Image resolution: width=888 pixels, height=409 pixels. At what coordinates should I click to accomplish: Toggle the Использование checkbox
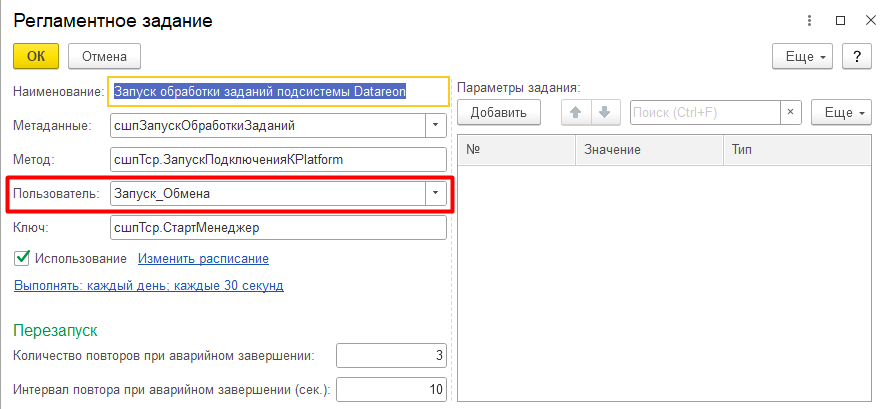[x=22, y=259]
